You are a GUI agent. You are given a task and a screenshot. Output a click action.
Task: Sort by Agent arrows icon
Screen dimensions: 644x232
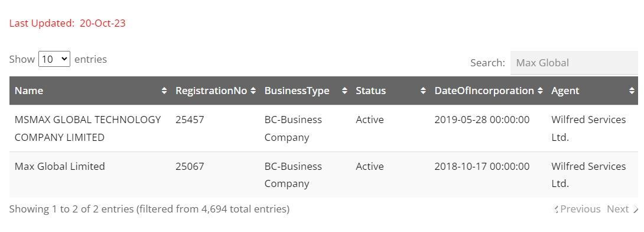pos(632,91)
